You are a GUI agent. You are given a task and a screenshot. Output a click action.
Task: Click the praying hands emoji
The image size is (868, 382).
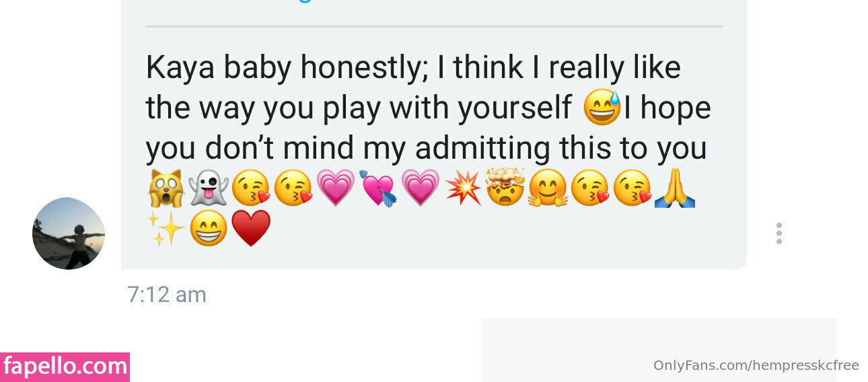coord(674,188)
